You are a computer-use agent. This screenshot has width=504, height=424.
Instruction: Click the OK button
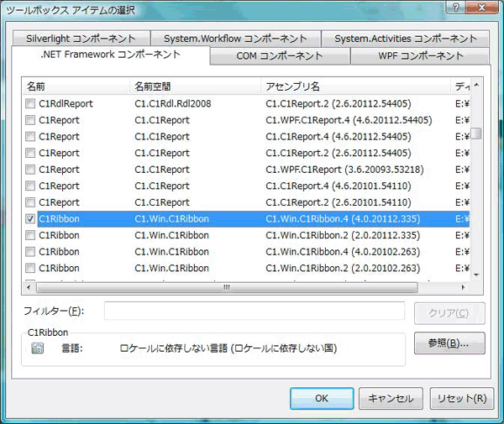click(x=322, y=398)
